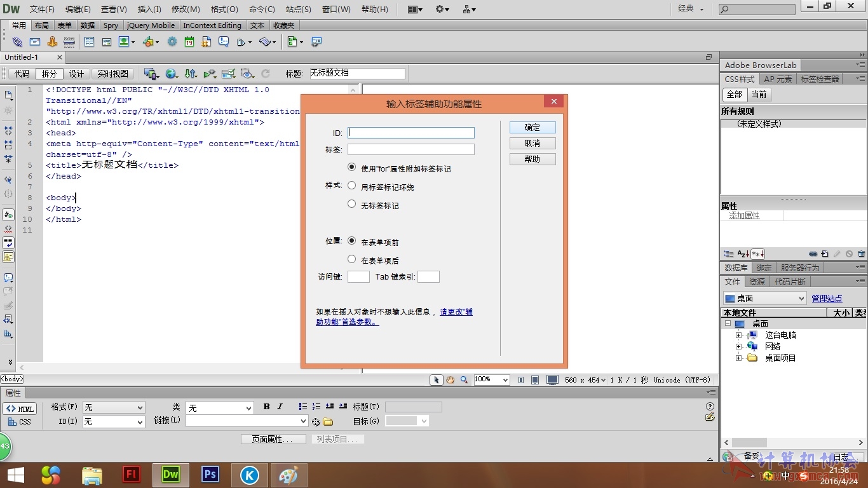Click 确定 button in dialog
868x488 pixels.
[532, 127]
